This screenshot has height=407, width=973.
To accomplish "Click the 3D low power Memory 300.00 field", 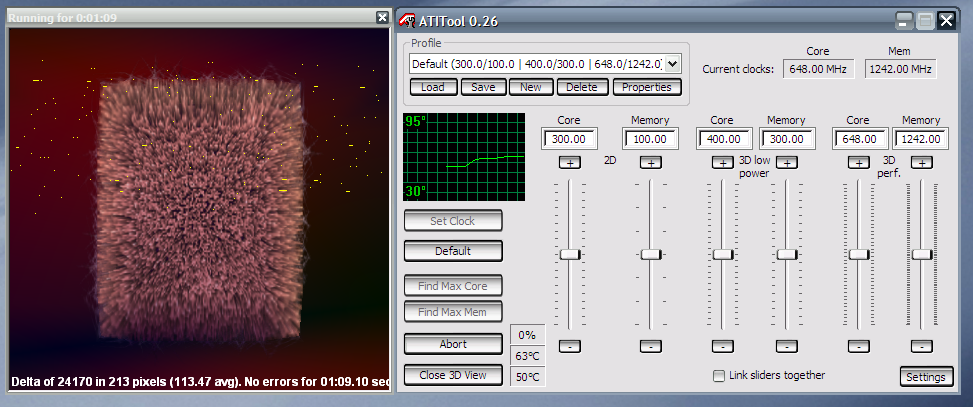I will [x=786, y=139].
